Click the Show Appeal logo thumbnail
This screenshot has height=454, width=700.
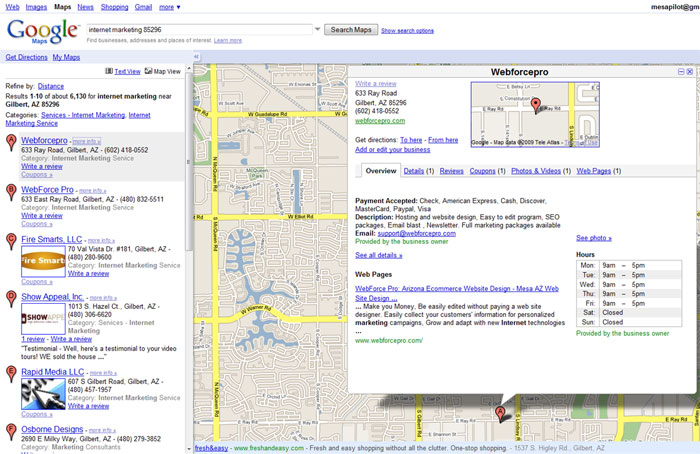[43, 318]
